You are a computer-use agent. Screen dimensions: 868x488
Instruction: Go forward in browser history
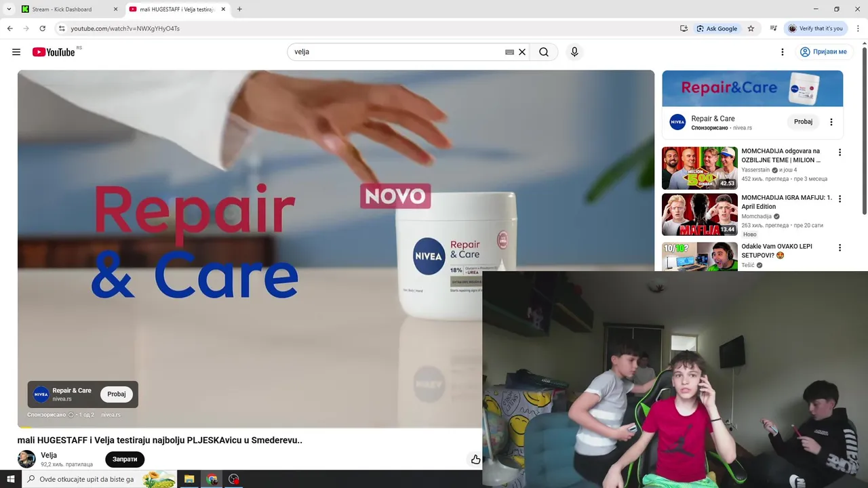[x=26, y=28]
